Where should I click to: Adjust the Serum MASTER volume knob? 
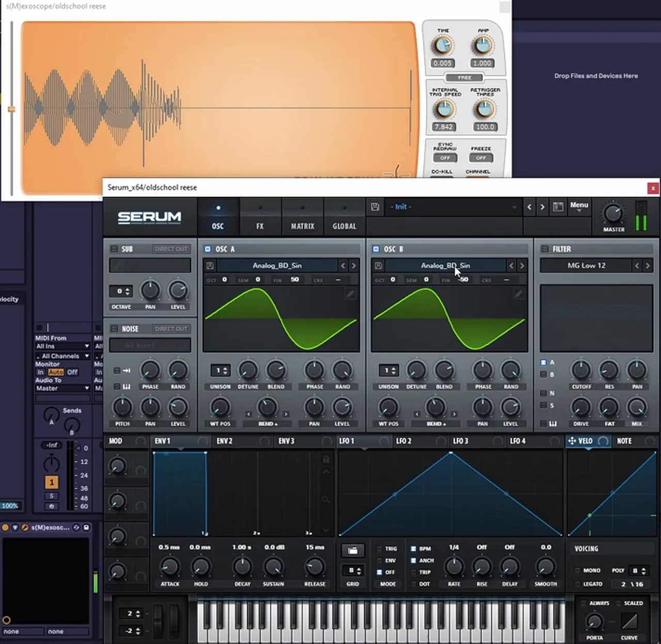pyautogui.click(x=613, y=214)
